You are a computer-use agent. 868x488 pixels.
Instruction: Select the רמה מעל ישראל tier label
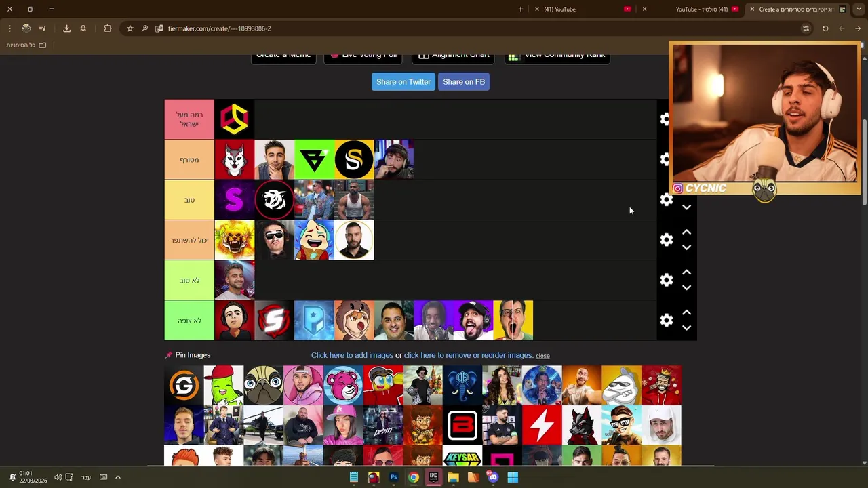(x=189, y=119)
